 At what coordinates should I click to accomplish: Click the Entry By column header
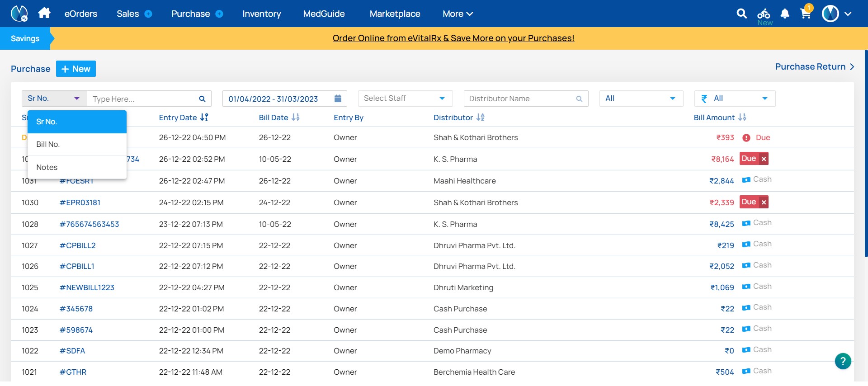point(349,118)
